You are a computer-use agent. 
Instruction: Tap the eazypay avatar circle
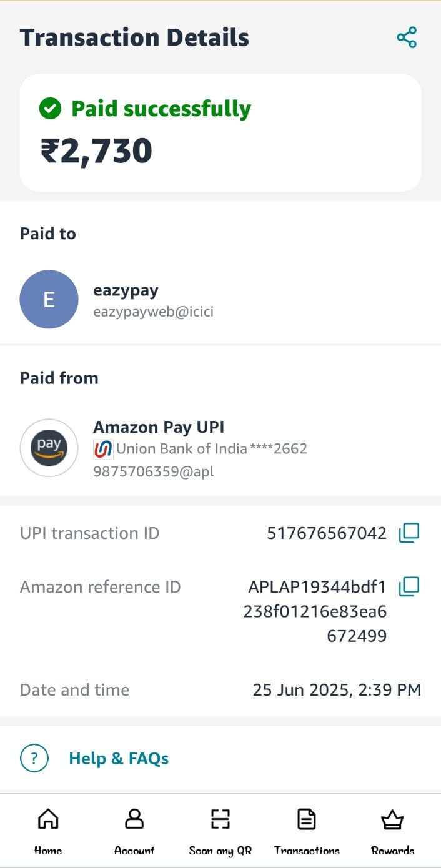click(49, 299)
